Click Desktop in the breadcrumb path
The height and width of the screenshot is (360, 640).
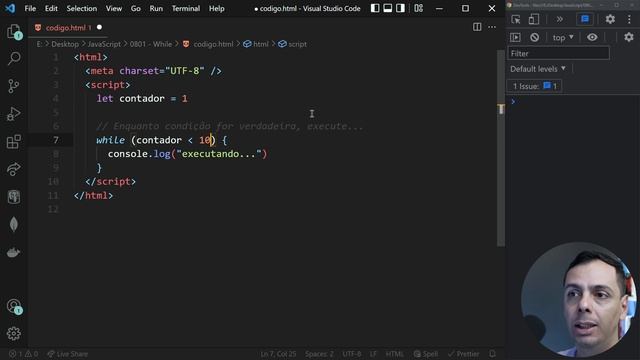tap(65, 44)
